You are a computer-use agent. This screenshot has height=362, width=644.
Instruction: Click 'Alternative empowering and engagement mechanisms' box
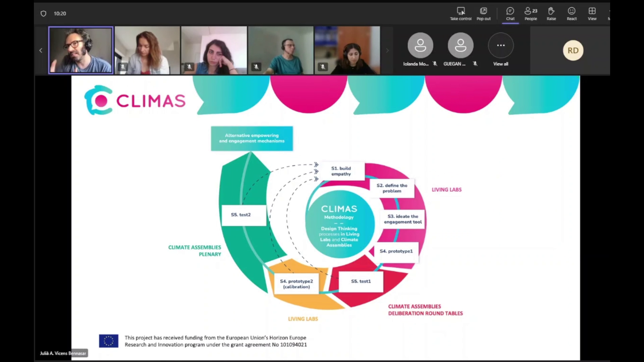pos(252,138)
